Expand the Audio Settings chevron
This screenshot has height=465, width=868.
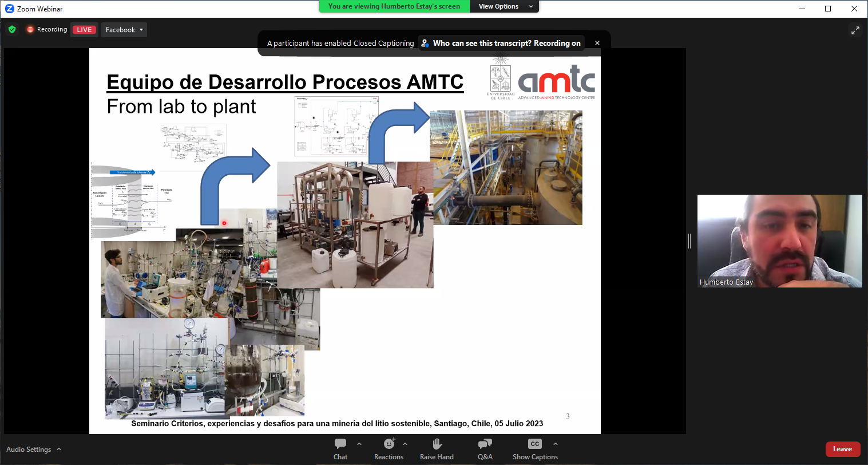pos(59,450)
